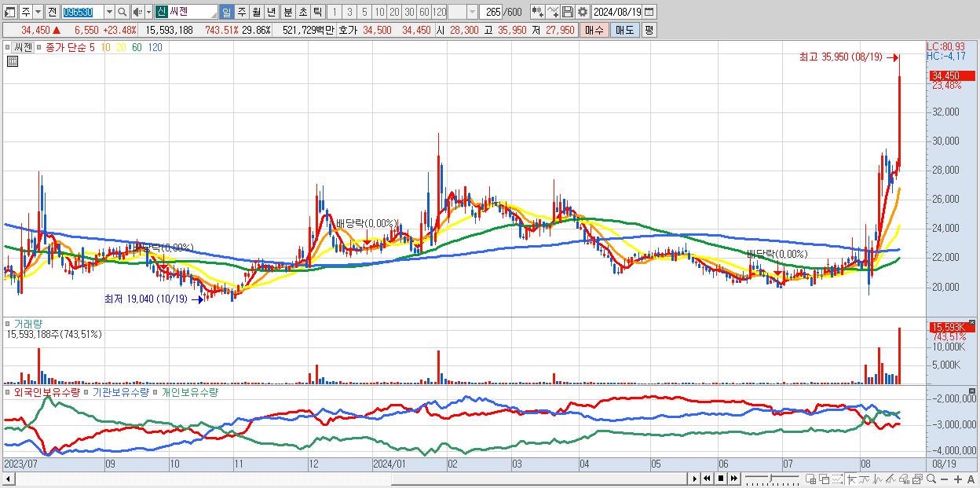Open the stock code history dropdown
The height and width of the screenshot is (488, 980).
point(109,12)
